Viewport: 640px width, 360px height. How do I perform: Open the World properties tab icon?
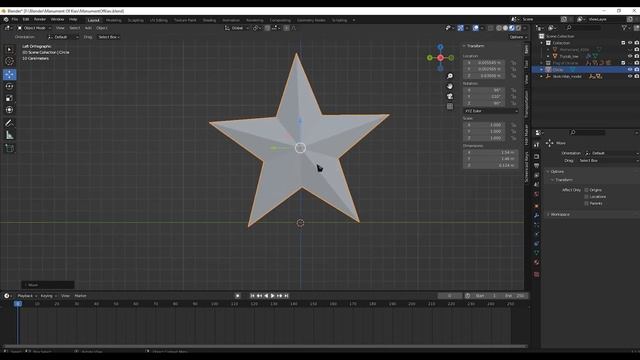pyautogui.click(x=536, y=194)
